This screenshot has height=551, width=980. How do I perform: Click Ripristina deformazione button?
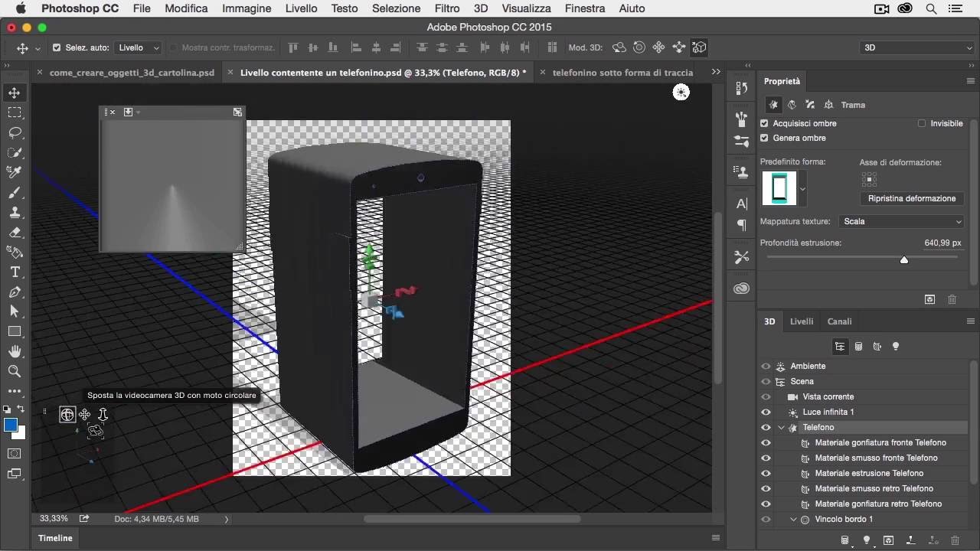click(x=912, y=198)
